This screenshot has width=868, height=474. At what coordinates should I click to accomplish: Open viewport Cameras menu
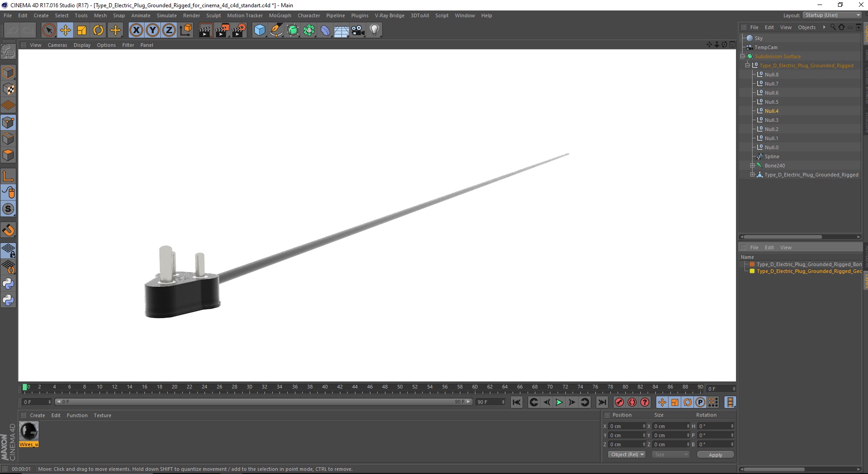tap(57, 45)
